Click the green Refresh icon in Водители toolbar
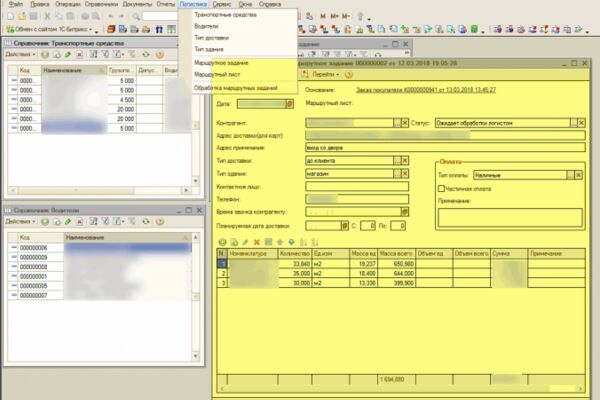The height and width of the screenshot is (400, 600). [146, 222]
